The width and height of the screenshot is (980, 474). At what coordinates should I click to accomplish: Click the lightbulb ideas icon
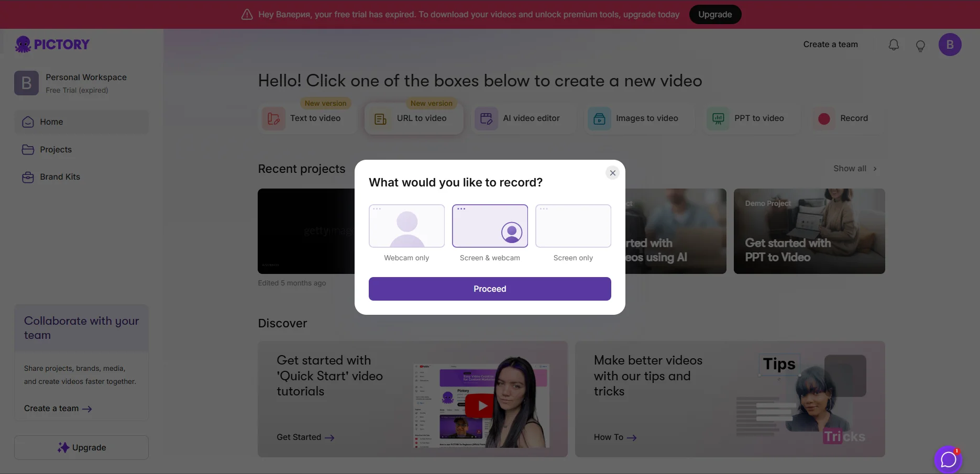tap(920, 46)
